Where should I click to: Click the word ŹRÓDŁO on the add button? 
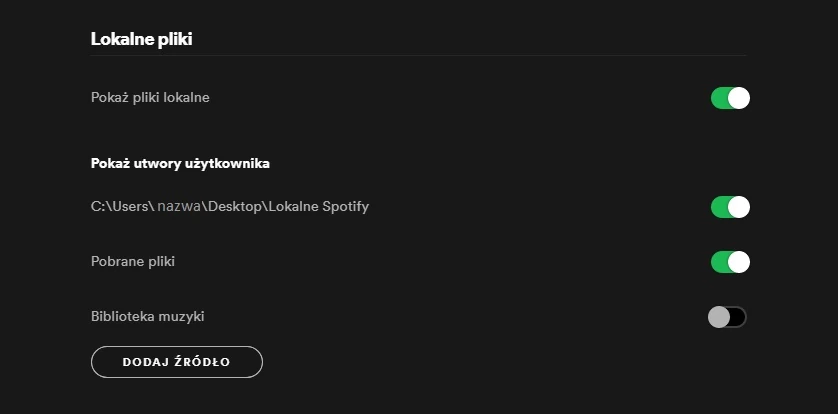click(204, 362)
